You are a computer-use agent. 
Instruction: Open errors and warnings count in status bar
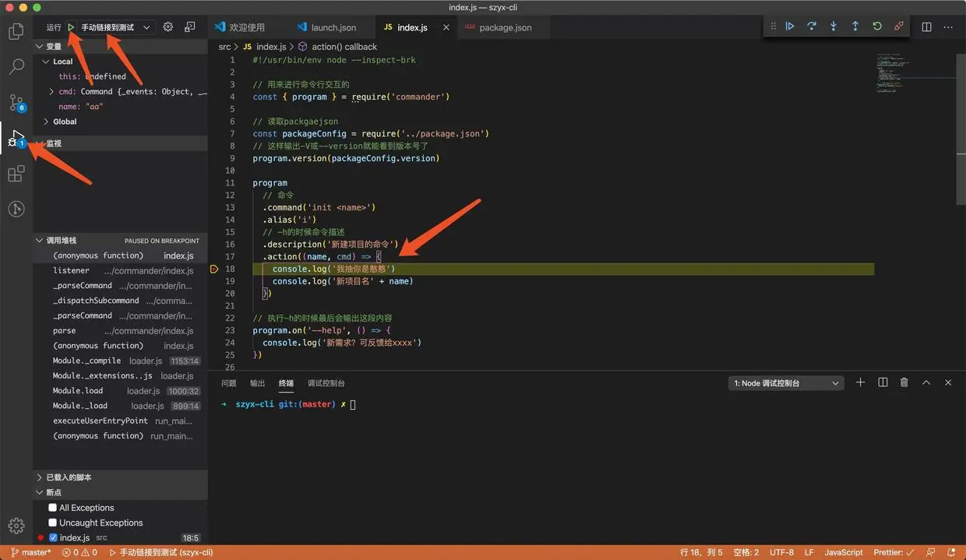click(x=79, y=552)
